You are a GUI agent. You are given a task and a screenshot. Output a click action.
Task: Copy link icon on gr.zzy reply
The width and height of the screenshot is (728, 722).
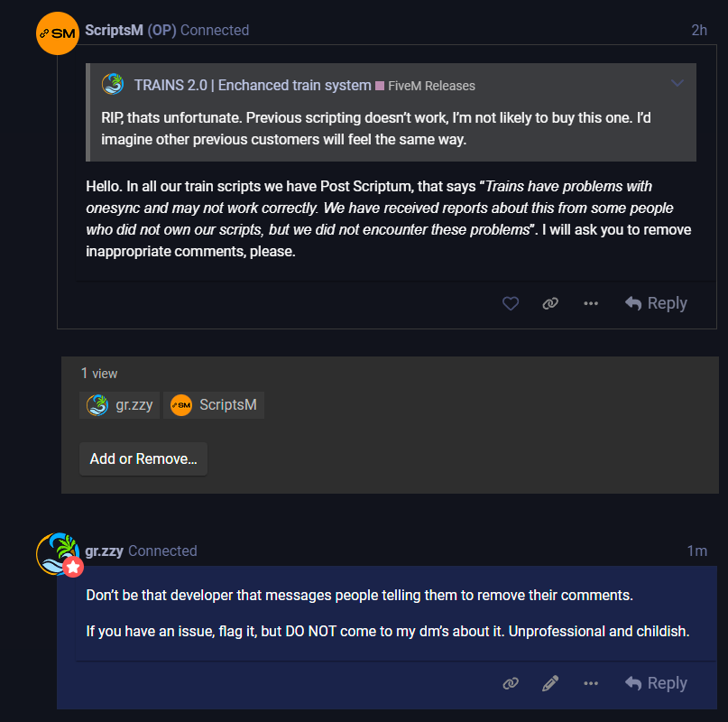pyautogui.click(x=511, y=684)
